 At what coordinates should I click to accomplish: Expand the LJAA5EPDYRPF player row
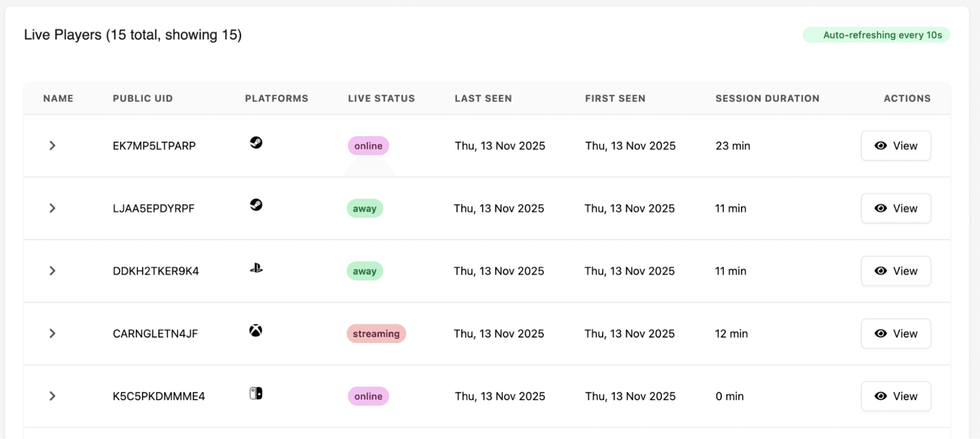click(52, 208)
